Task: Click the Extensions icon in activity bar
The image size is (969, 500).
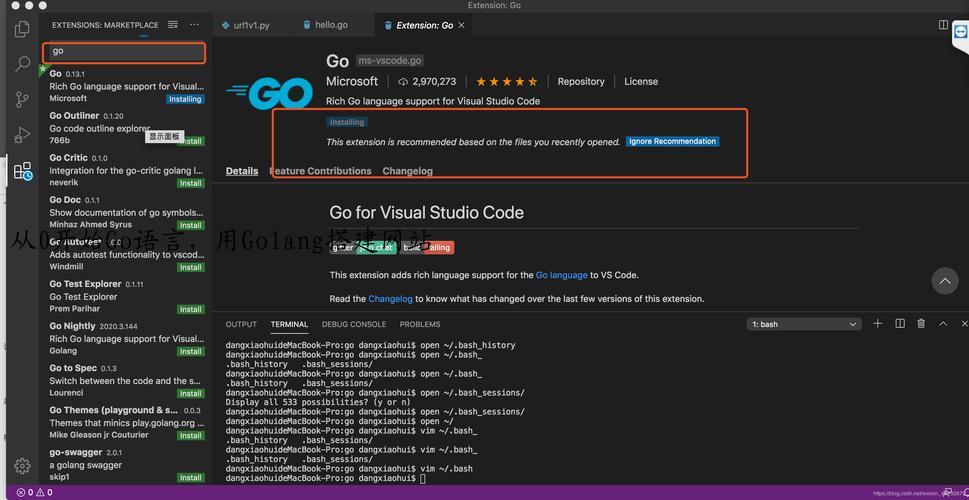Action: click(x=22, y=171)
